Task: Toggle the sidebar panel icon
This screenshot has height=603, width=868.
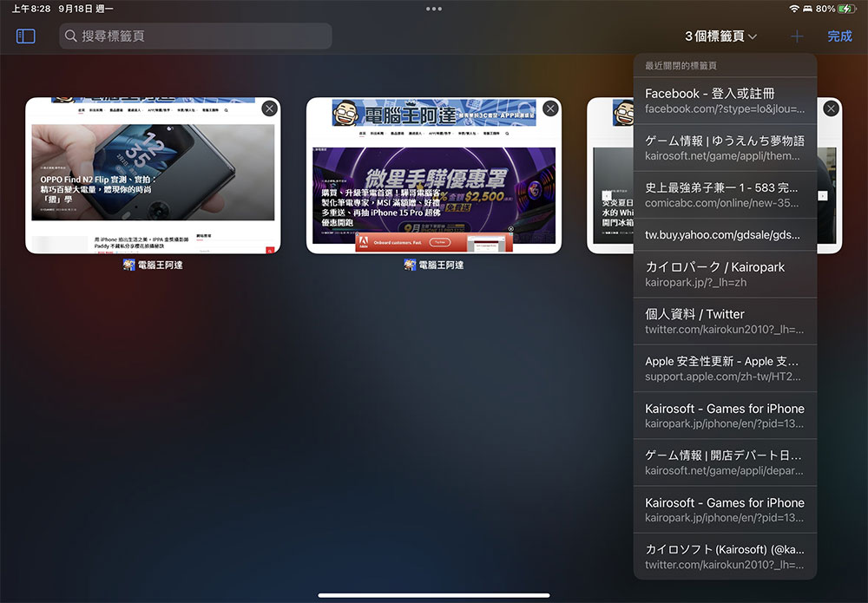Action: click(26, 36)
